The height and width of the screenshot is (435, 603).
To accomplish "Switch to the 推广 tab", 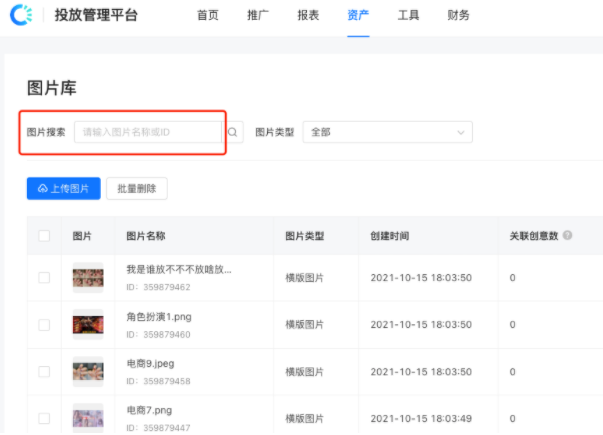I will [258, 15].
